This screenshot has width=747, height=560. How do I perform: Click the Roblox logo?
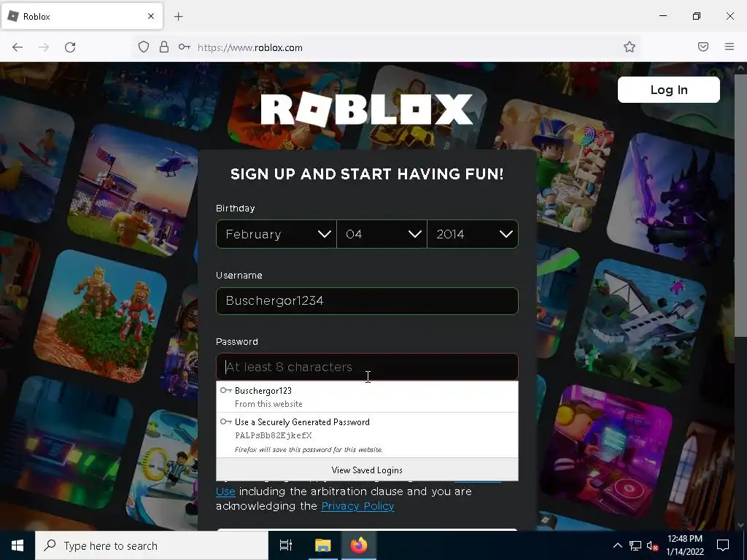(367, 109)
